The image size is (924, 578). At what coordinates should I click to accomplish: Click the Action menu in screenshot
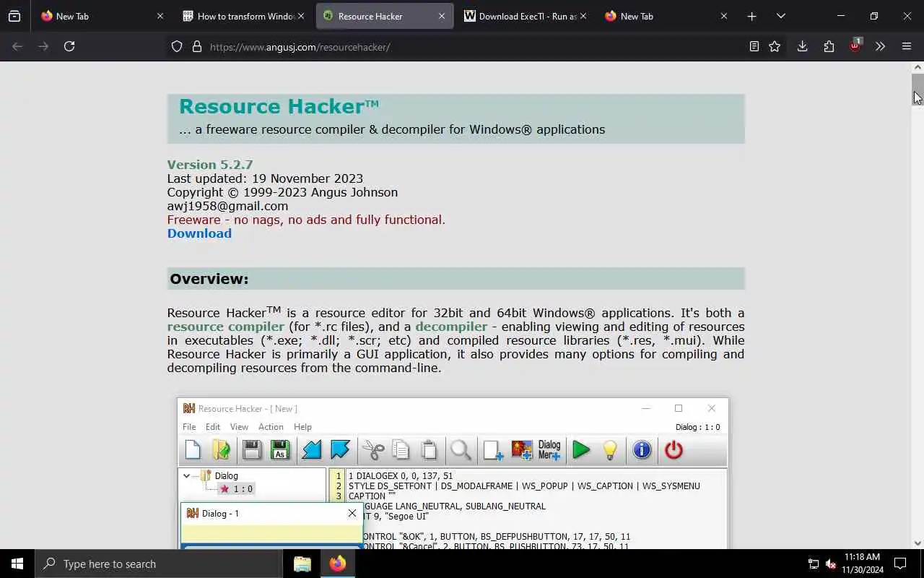click(271, 427)
